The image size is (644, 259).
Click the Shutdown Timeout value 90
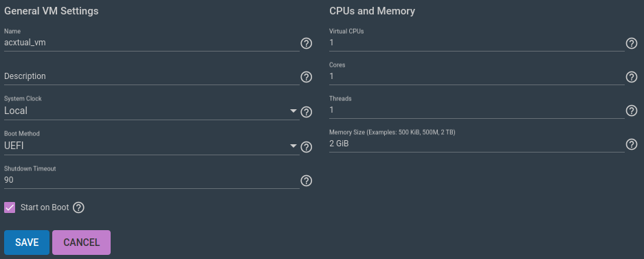pos(9,180)
